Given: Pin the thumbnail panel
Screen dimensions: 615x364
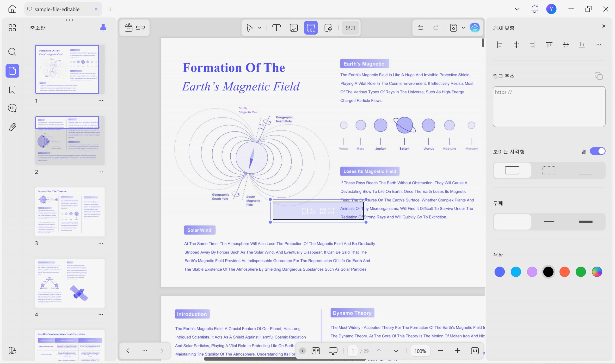Looking at the screenshot, I should pos(103,28).
